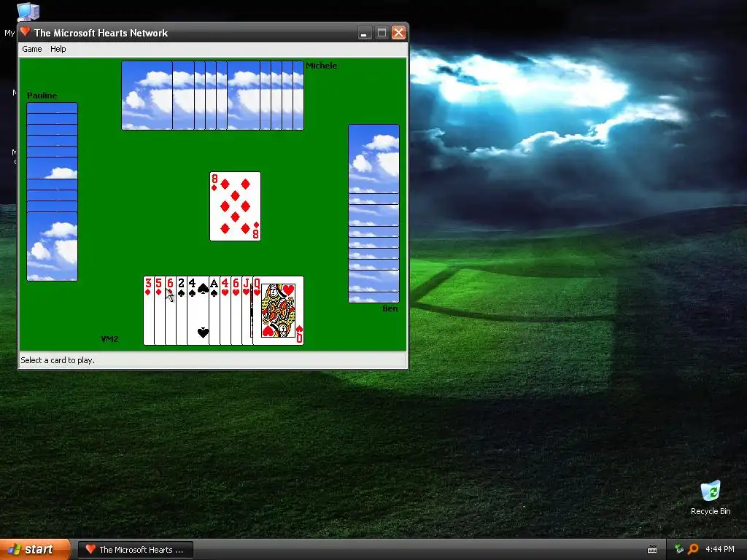Select the ace of spades card

pos(214,311)
